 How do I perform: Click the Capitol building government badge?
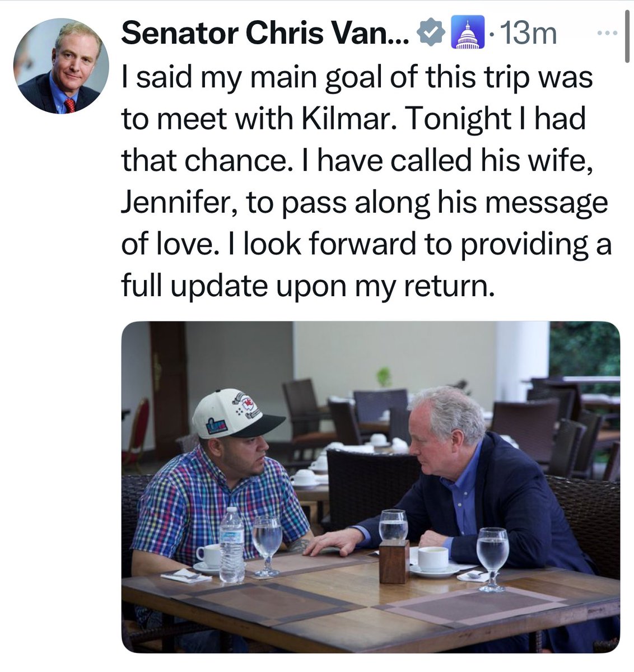pos(465,35)
